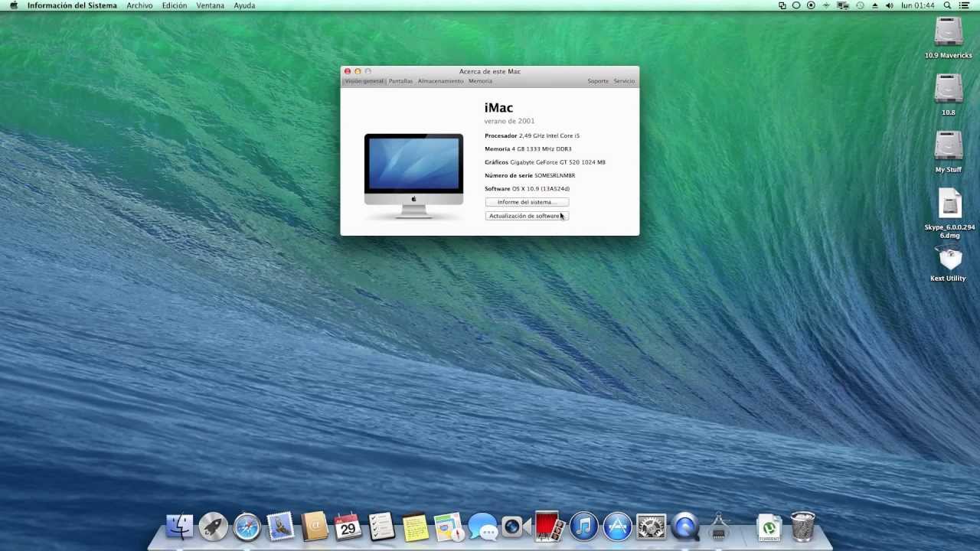Open Información del Sistema menu
Screen dimensions: 980x551
72,5
